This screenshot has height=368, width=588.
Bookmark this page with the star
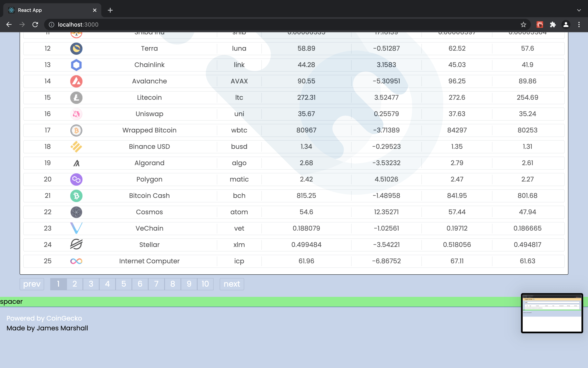(523, 25)
